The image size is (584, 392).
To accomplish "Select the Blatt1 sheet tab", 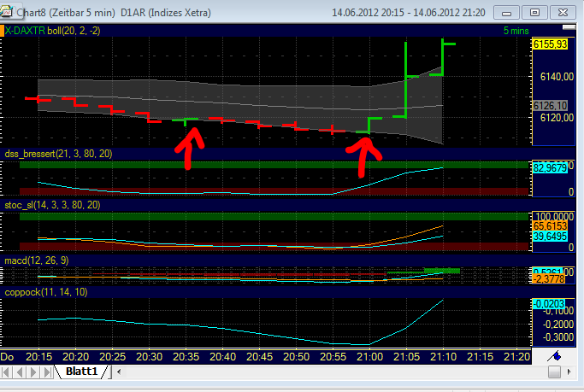I will (x=81, y=372).
